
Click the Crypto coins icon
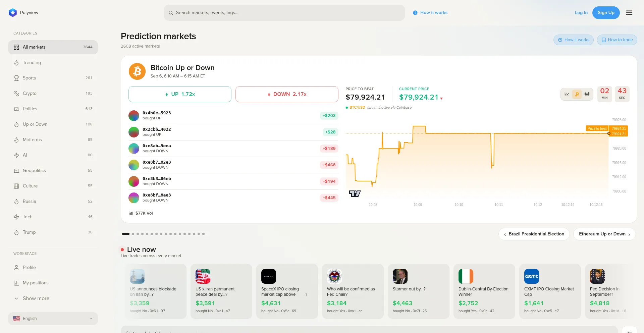16,94
